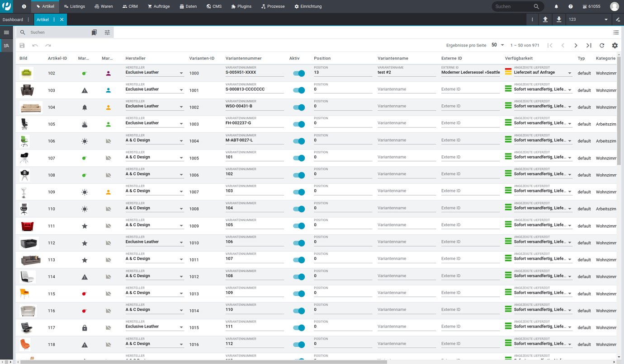Viewport: 624px width, 364px height.
Task: Open saved search bookmarks icon
Action: [94, 33]
